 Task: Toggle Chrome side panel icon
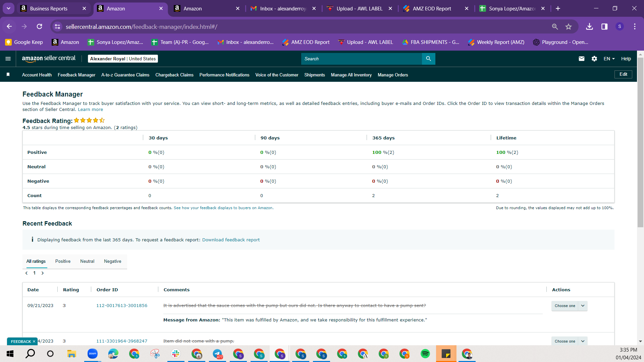pyautogui.click(x=604, y=26)
